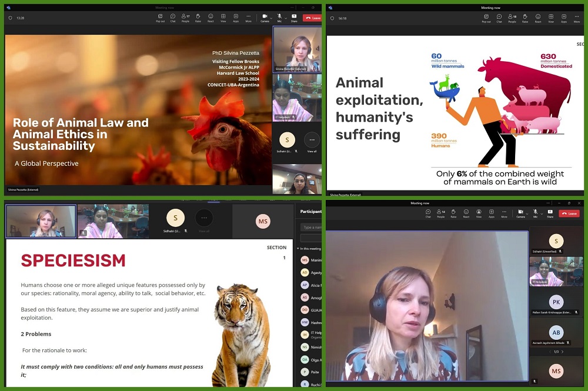The height and width of the screenshot is (391, 588).
Task: Select participant Olga A in the participants list
Action: [311, 360]
